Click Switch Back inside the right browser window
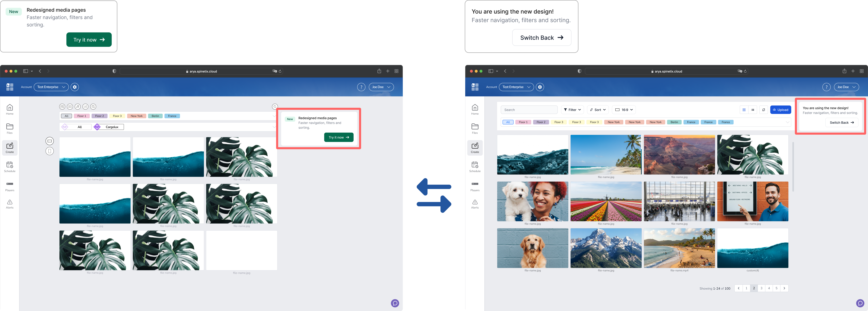The image size is (868, 311). [x=842, y=123]
